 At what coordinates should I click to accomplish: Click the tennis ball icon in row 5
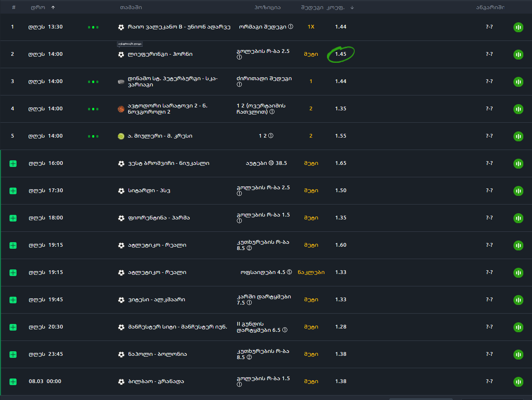(x=121, y=136)
